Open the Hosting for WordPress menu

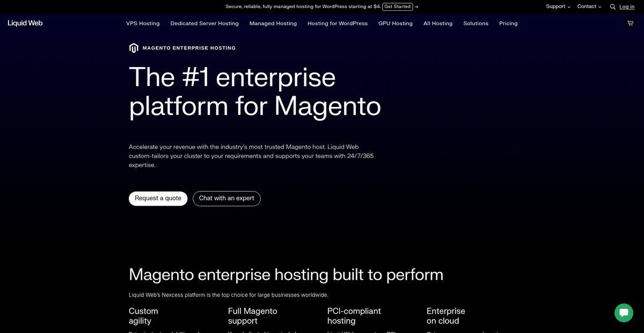tap(338, 24)
